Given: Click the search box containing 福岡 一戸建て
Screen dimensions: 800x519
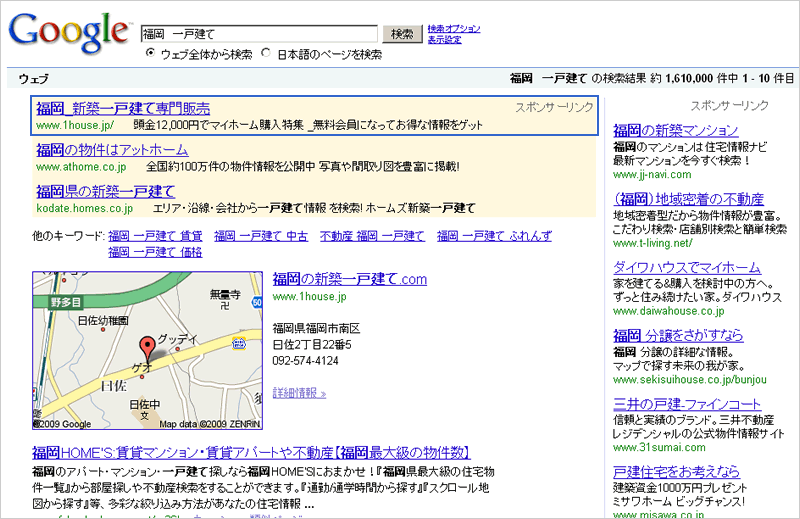Looking at the screenshot, I should pyautogui.click(x=259, y=34).
